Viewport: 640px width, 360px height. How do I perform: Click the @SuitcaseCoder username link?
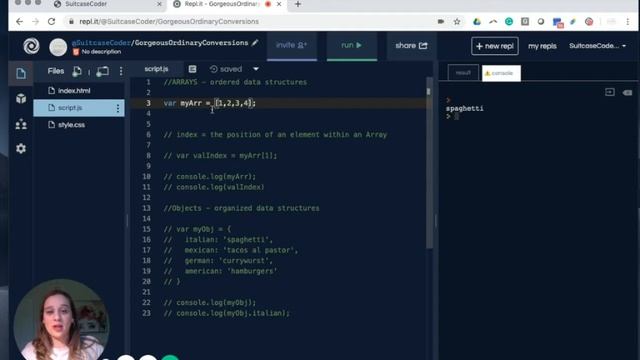point(101,43)
